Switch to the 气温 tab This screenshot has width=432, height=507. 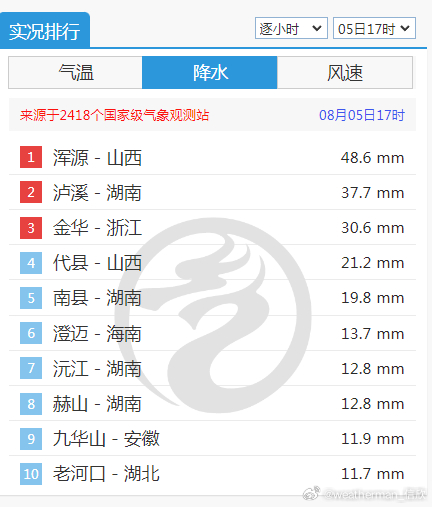coord(76,73)
